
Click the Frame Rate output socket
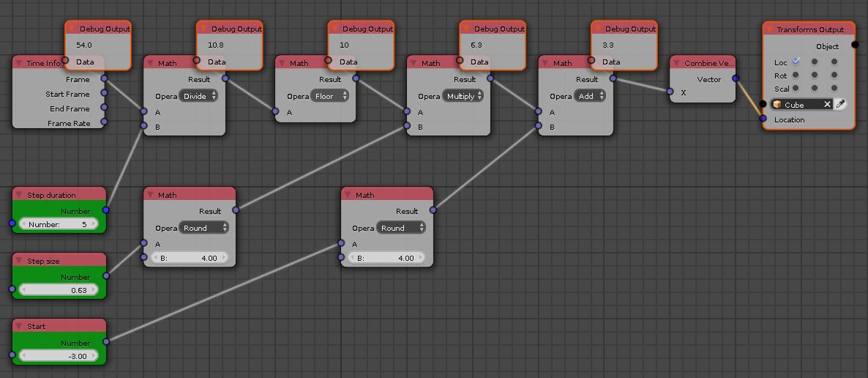point(104,122)
